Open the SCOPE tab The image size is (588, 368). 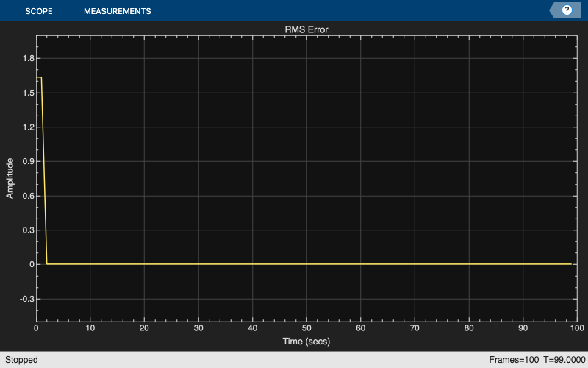point(39,11)
